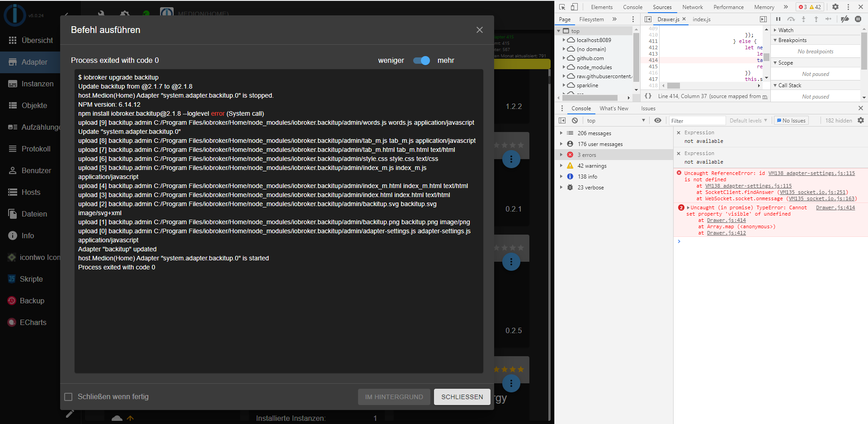Toggle pause on exceptions icon

(858, 19)
